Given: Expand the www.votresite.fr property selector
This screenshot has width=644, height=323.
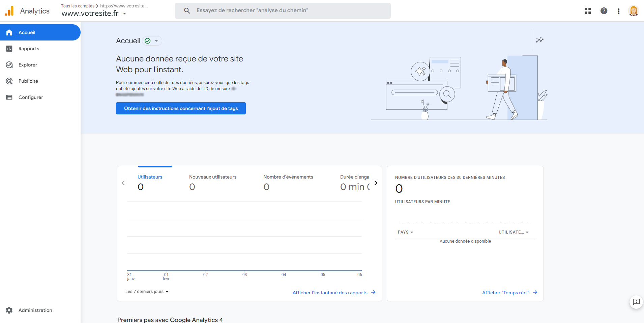Looking at the screenshot, I should 94,14.
